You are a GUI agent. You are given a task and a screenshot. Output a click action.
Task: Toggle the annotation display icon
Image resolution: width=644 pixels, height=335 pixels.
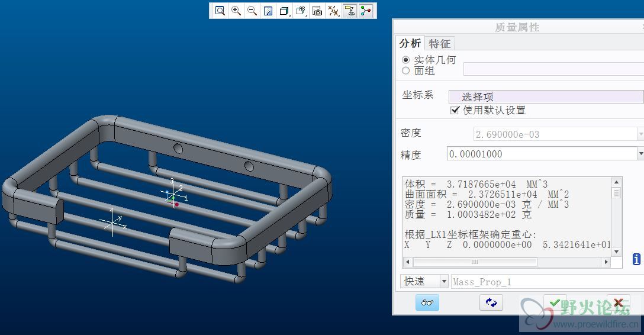pos(350,11)
